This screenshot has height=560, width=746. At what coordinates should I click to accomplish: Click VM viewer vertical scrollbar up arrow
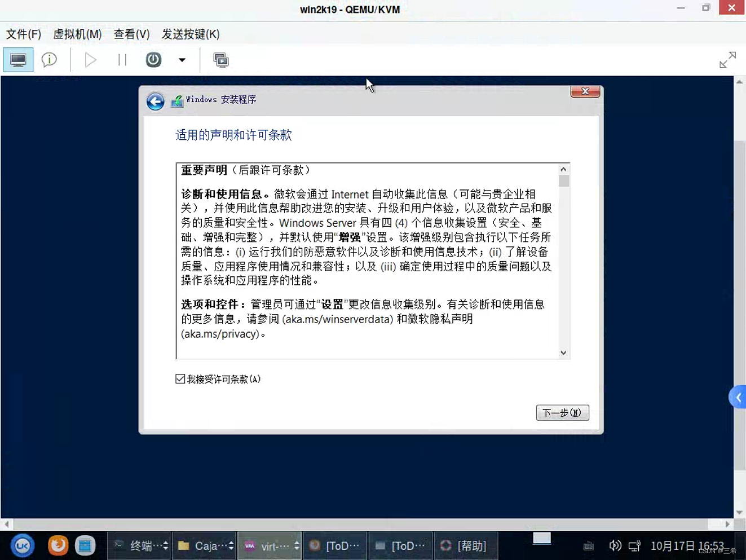pos(739,82)
